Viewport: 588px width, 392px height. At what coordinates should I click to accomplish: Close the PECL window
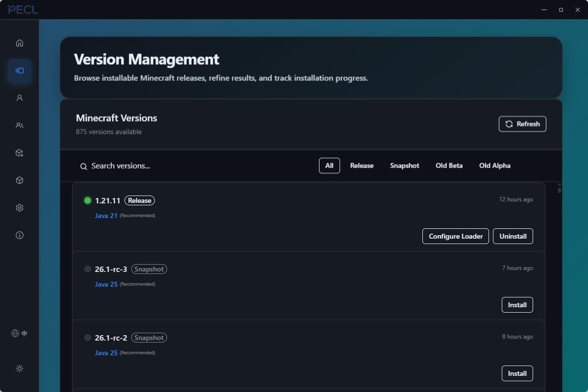[x=578, y=10]
